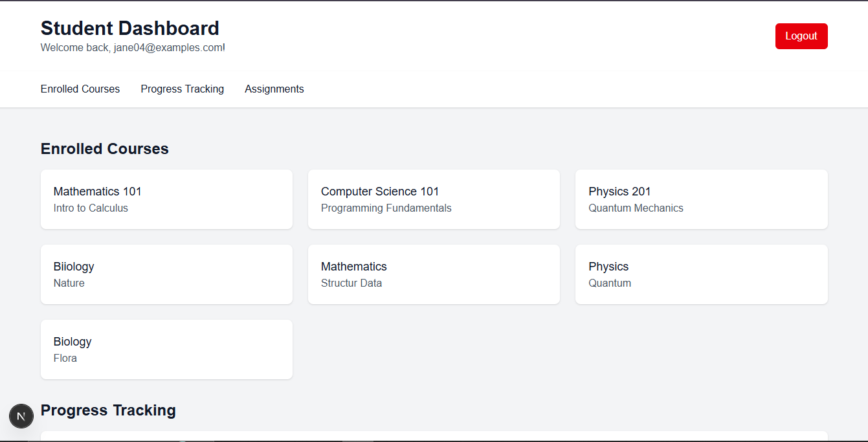Click the welcome back email text
The image size is (868, 442).
[x=133, y=48]
